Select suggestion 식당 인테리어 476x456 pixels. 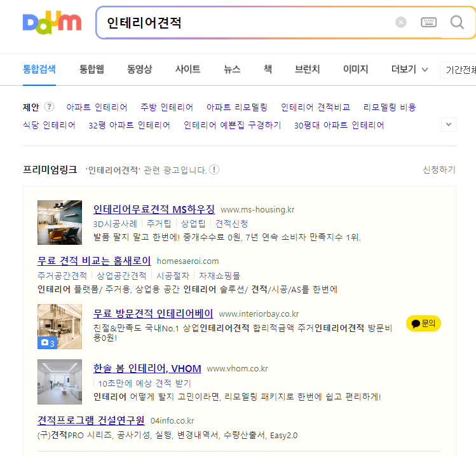49,125
